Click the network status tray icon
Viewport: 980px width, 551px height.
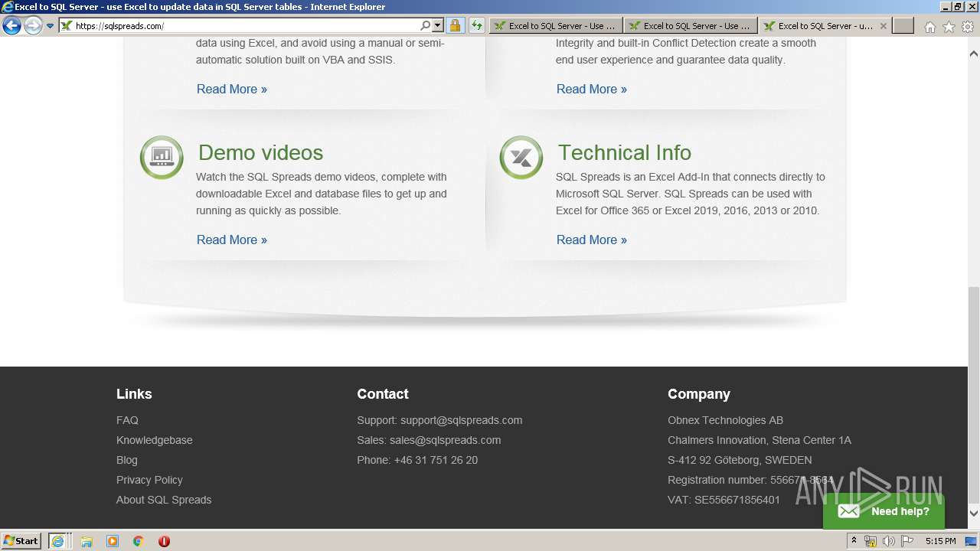tap(871, 541)
